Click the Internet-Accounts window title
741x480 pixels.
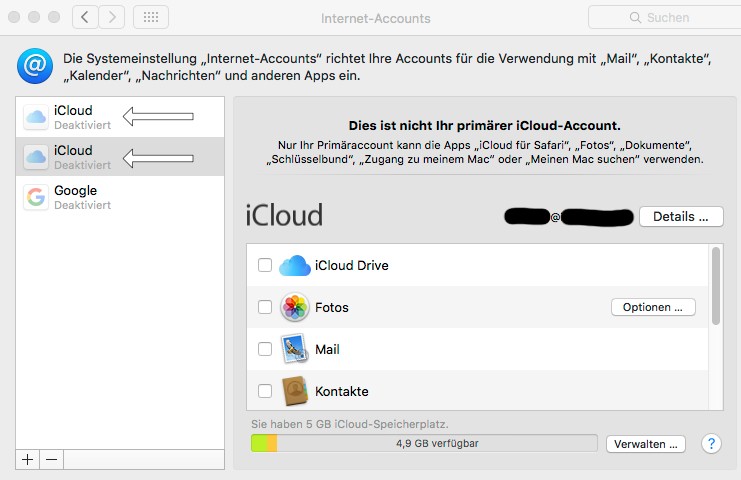376,18
